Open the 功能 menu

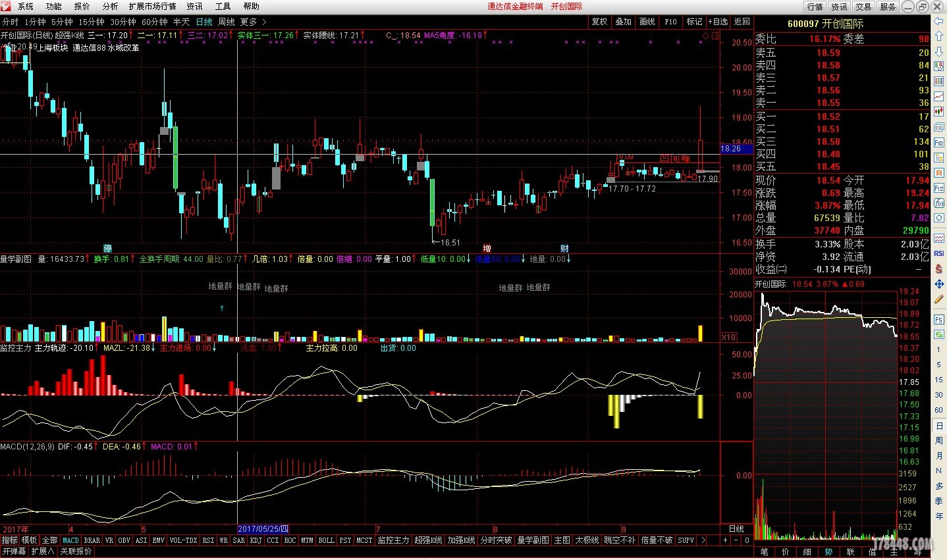54,7
